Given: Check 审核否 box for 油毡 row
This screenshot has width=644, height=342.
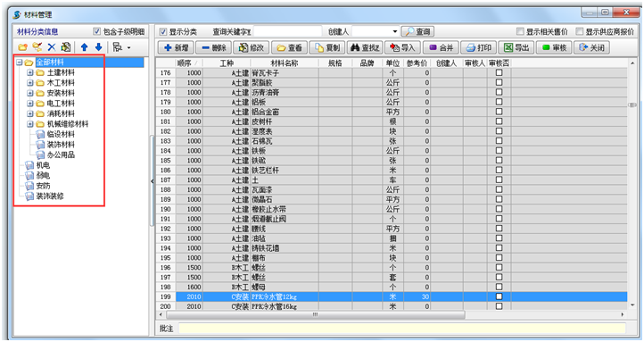Looking at the screenshot, I should click(499, 238).
